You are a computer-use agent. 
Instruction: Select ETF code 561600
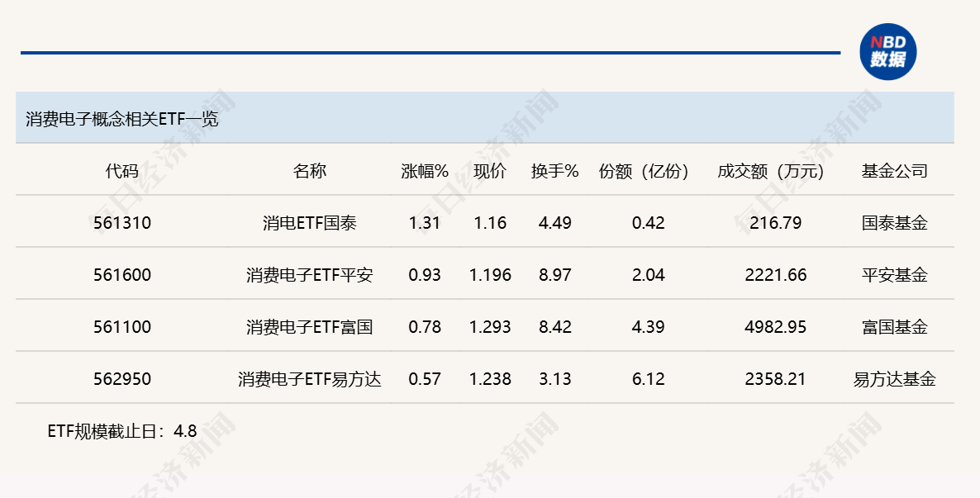coord(122,275)
